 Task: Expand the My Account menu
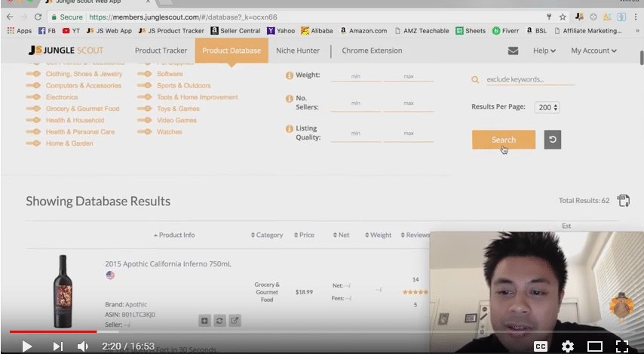click(593, 51)
